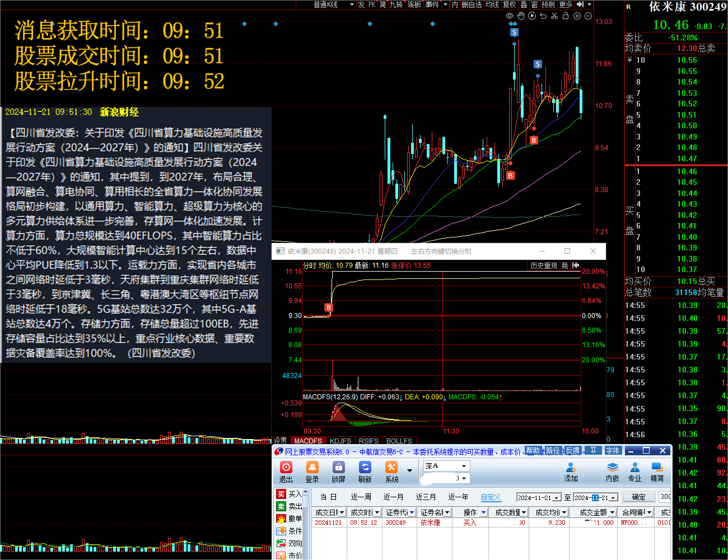The image size is (728, 560).
Task: Click the circular play replay icon
Action: [x=532, y=16]
